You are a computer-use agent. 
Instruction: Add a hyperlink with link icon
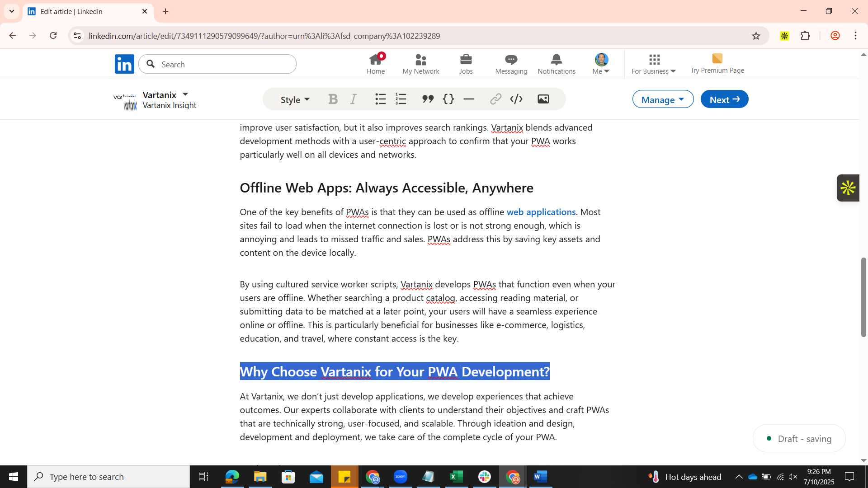tap(496, 99)
